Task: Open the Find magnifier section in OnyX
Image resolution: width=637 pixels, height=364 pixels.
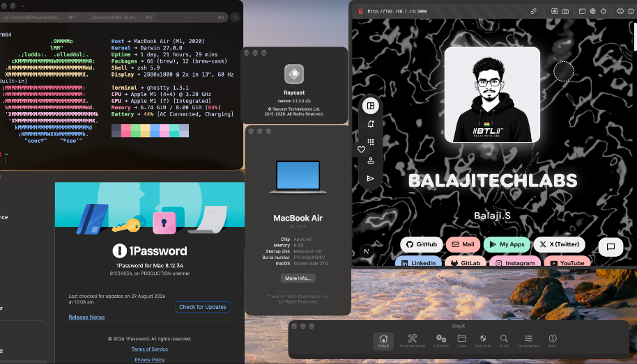Action: coord(504,340)
